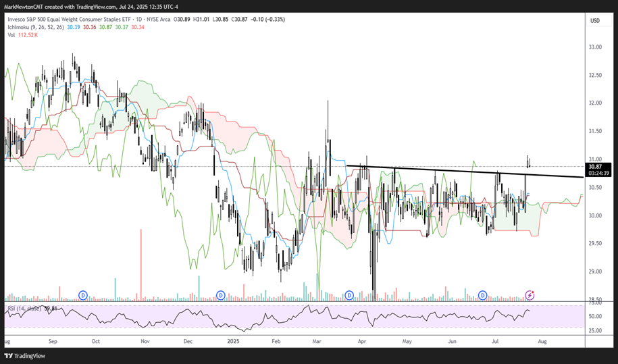
Task: Click the pink lightning event icon near late July
Action: coord(530,295)
